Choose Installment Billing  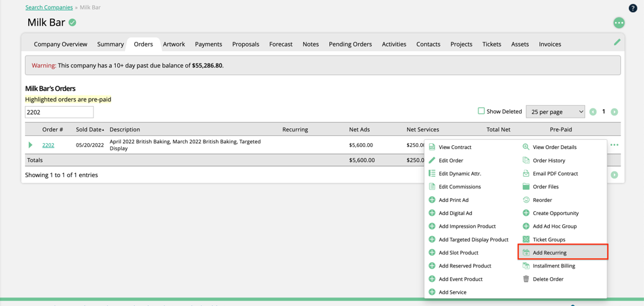point(554,265)
